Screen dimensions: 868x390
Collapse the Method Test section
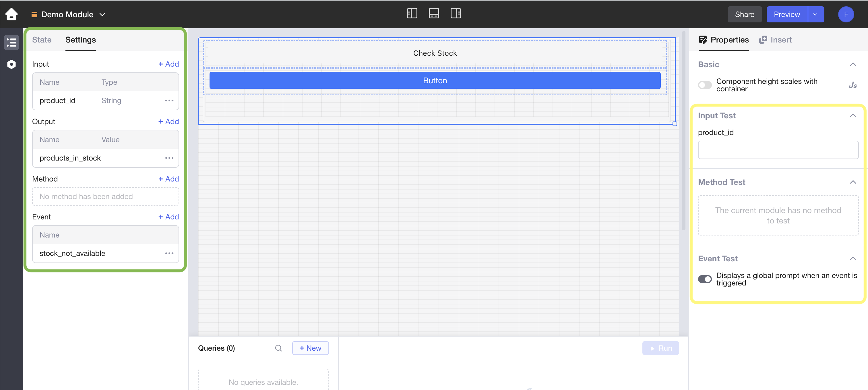(853, 182)
